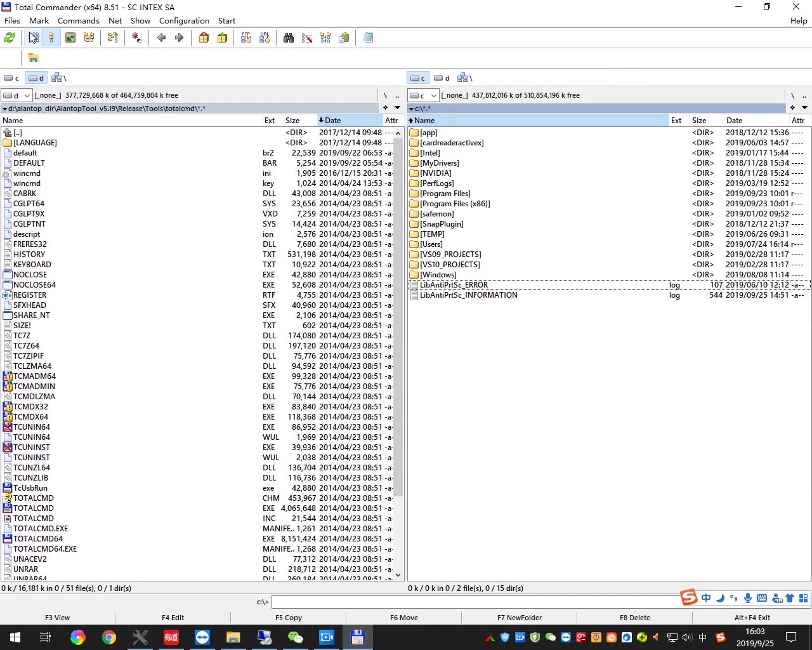
Task: Click the green Reread source refresh icon
Action: 10,38
